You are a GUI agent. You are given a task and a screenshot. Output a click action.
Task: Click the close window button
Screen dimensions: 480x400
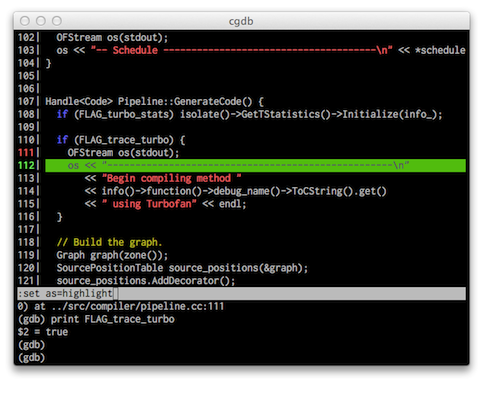pyautogui.click(x=25, y=21)
